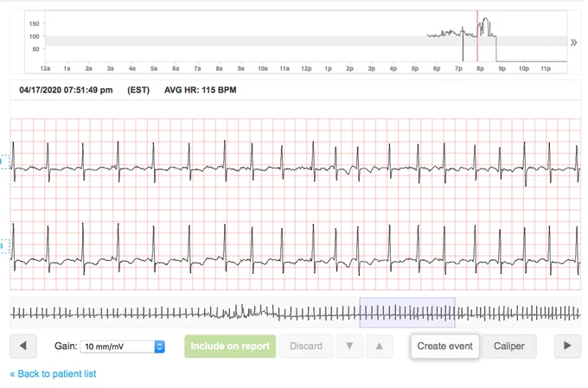Click the Discard button
588x388 pixels.
[306, 346]
